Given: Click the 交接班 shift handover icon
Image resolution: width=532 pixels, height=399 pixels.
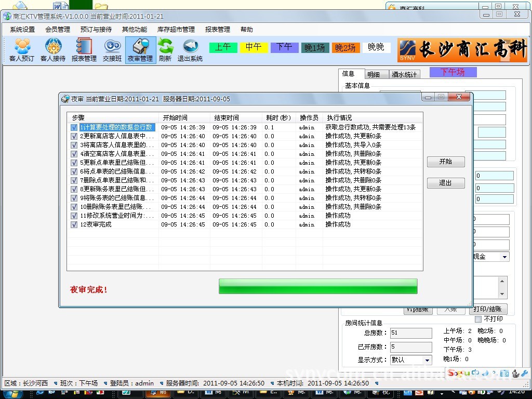Looking at the screenshot, I should pyautogui.click(x=112, y=50).
